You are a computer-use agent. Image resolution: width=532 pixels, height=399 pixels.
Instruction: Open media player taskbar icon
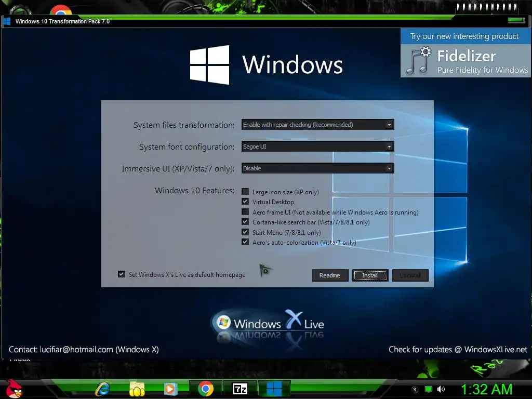point(170,389)
